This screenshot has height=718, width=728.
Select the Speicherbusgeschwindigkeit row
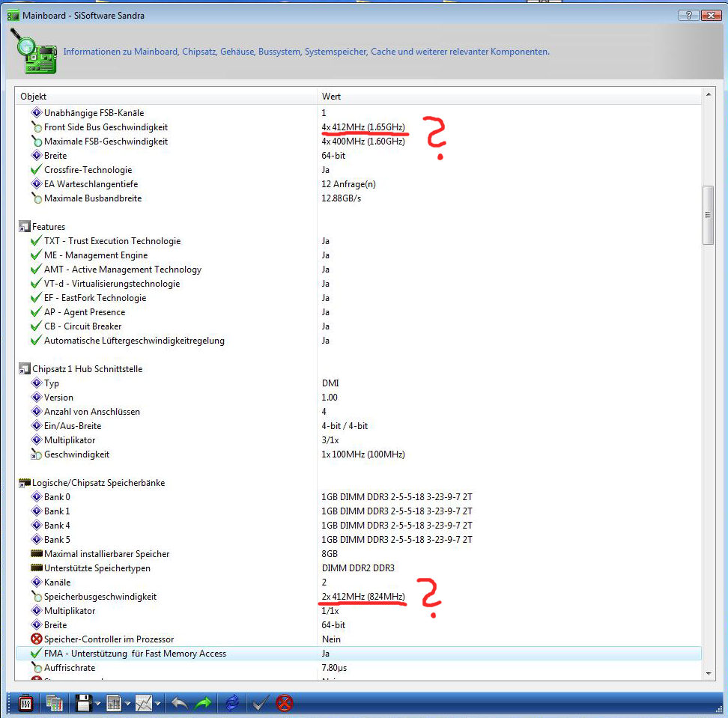[x=359, y=597]
